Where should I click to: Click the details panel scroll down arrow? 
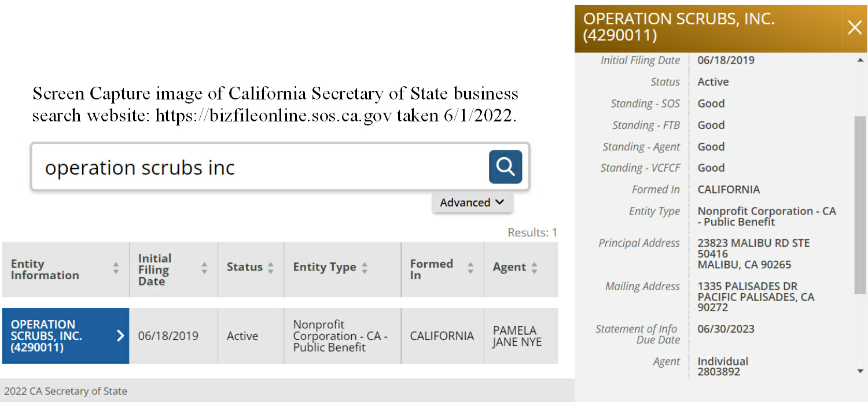click(860, 371)
